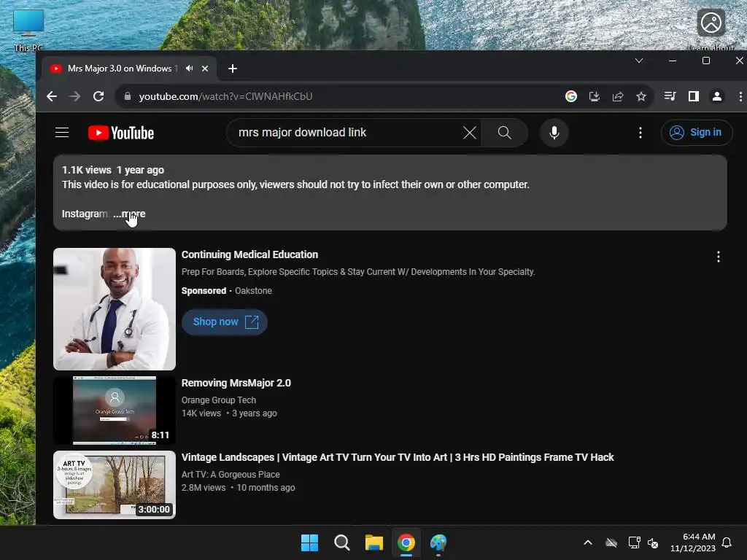747x560 pixels.
Task: Open volume tray icon
Action: pyautogui.click(x=653, y=542)
